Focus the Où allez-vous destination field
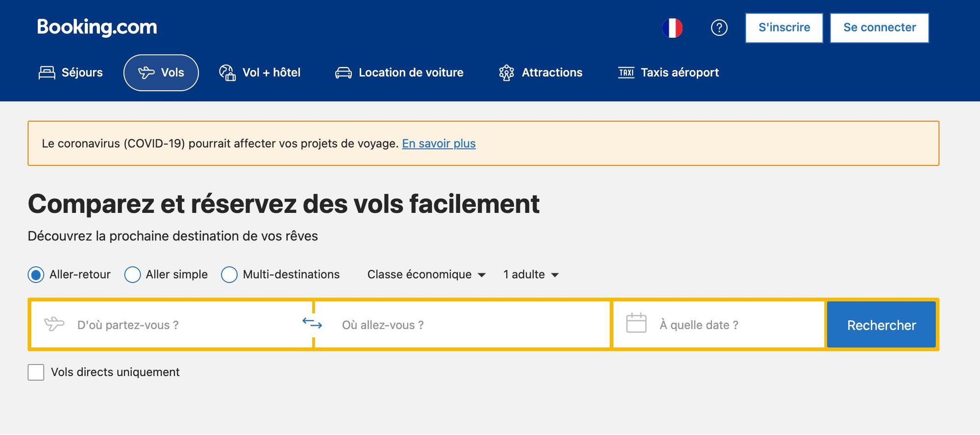Viewport: 980px width, 435px height. coord(462,325)
